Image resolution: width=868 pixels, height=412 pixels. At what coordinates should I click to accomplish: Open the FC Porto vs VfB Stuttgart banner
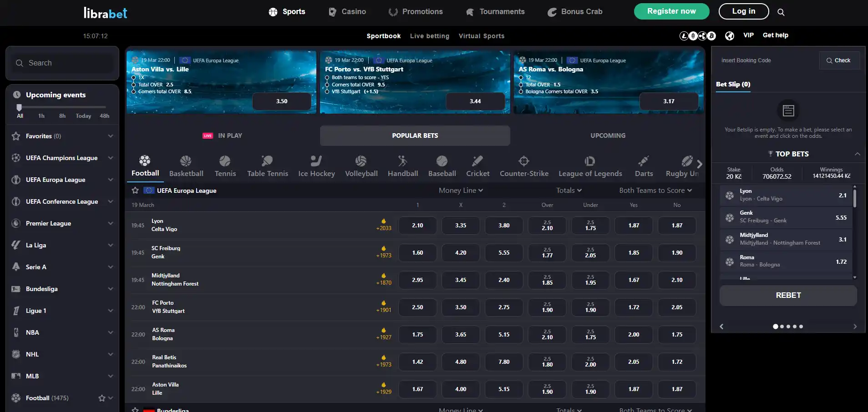click(x=415, y=82)
